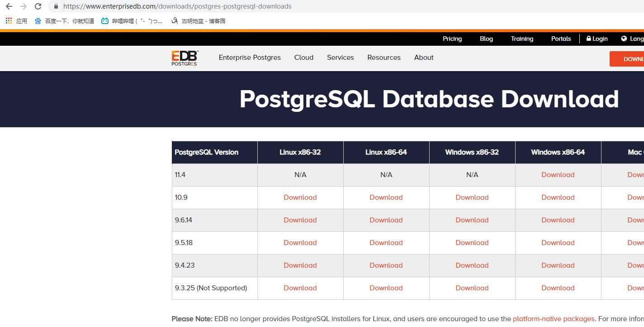Click the Windows x86-64 column header

(558, 152)
